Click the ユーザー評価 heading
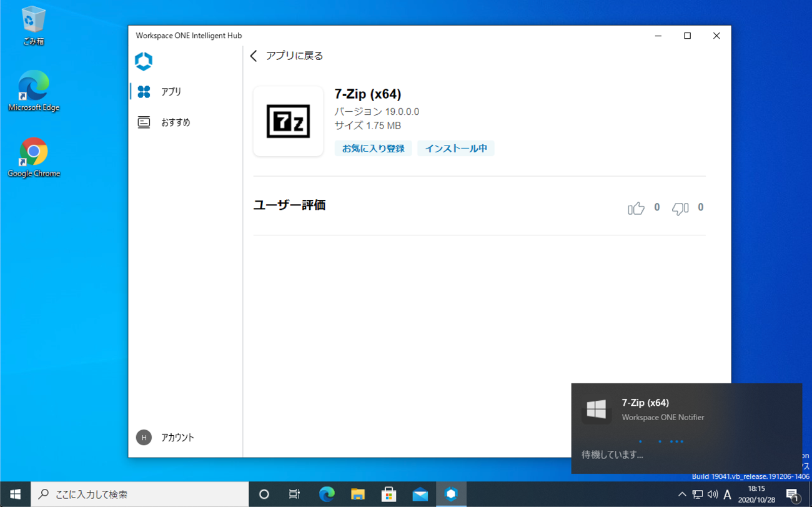 [289, 205]
